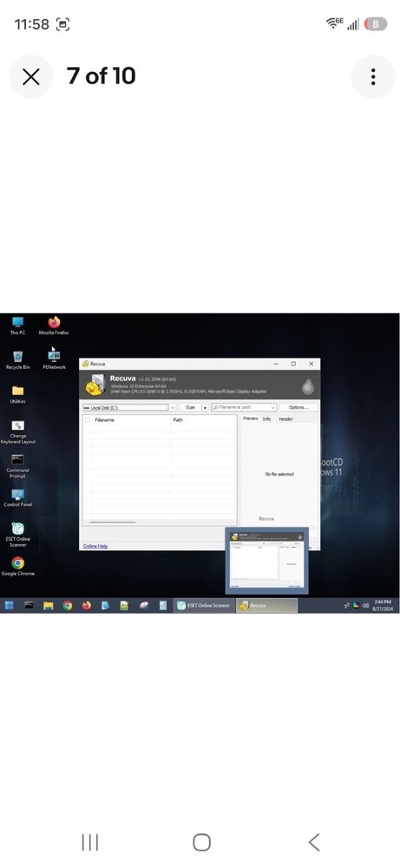Viewport: 400px width, 868px height.
Task: Select the PENetwork desktop icon
Action: click(54, 359)
